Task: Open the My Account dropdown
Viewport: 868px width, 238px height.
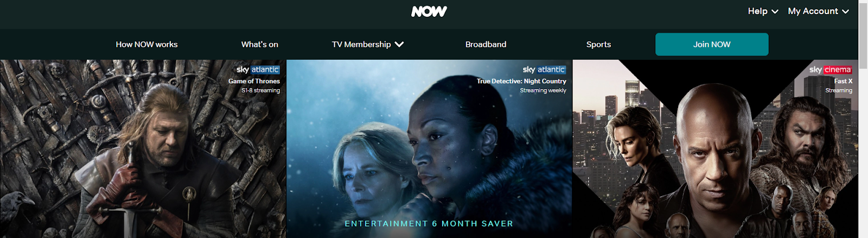Action: [x=818, y=11]
